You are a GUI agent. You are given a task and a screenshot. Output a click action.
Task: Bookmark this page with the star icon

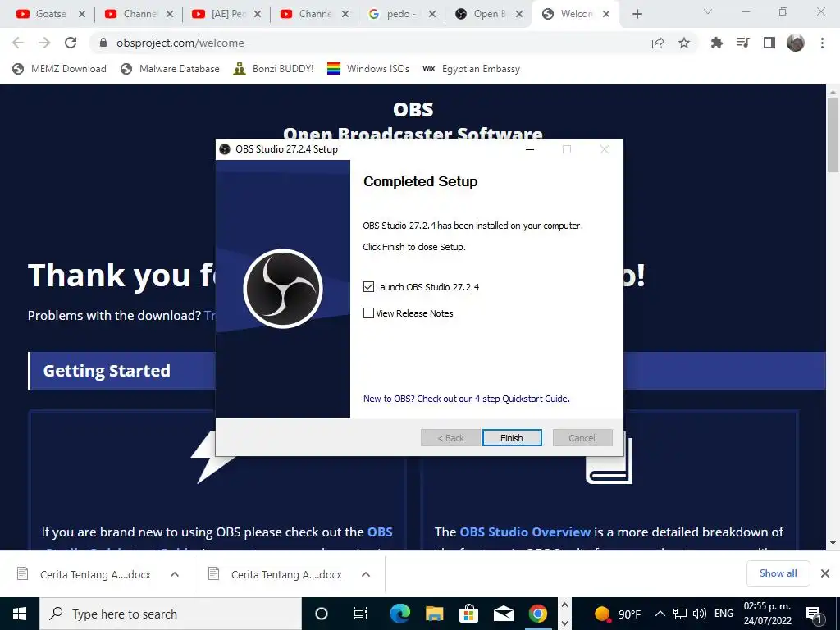click(x=684, y=43)
